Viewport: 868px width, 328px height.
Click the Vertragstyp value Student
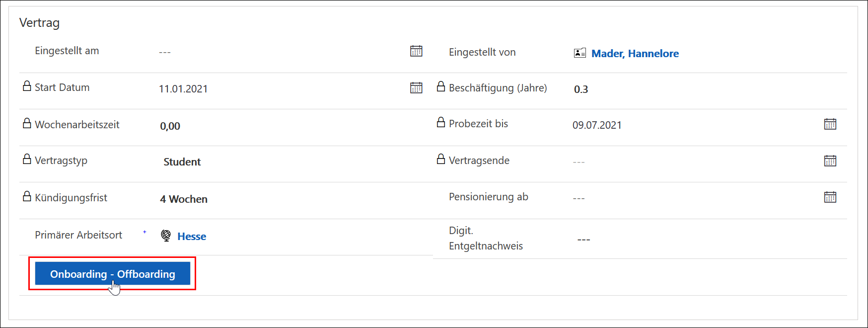coord(182,162)
